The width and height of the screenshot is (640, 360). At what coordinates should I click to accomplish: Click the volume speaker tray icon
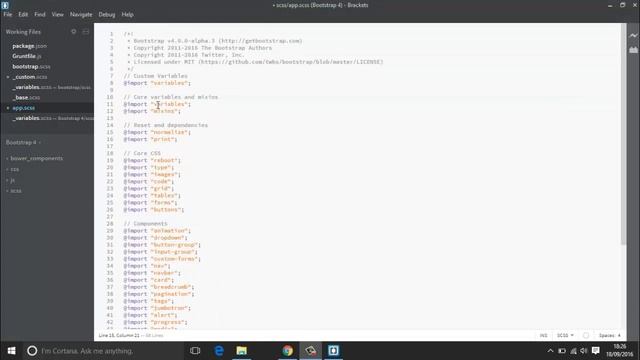[584, 351]
